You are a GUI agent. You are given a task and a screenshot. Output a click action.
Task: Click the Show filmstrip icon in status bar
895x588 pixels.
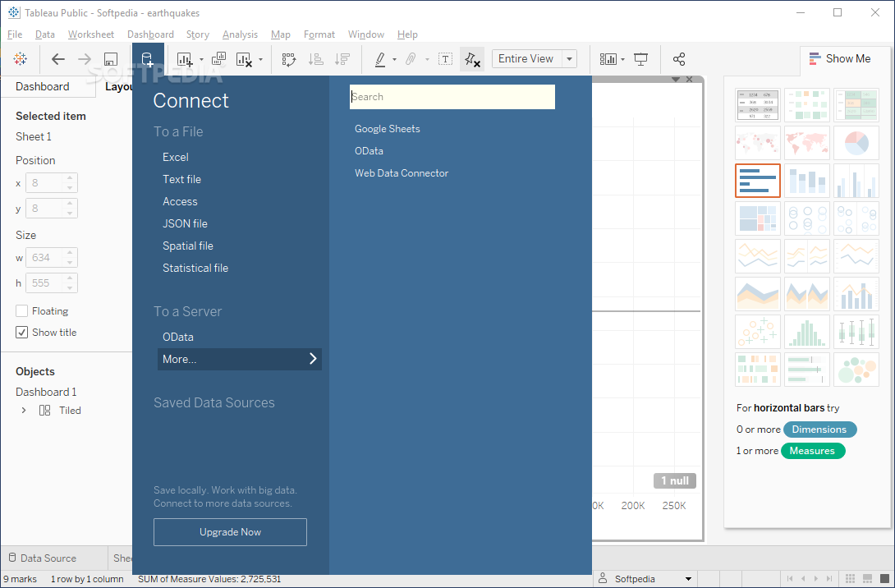pyautogui.click(x=868, y=578)
